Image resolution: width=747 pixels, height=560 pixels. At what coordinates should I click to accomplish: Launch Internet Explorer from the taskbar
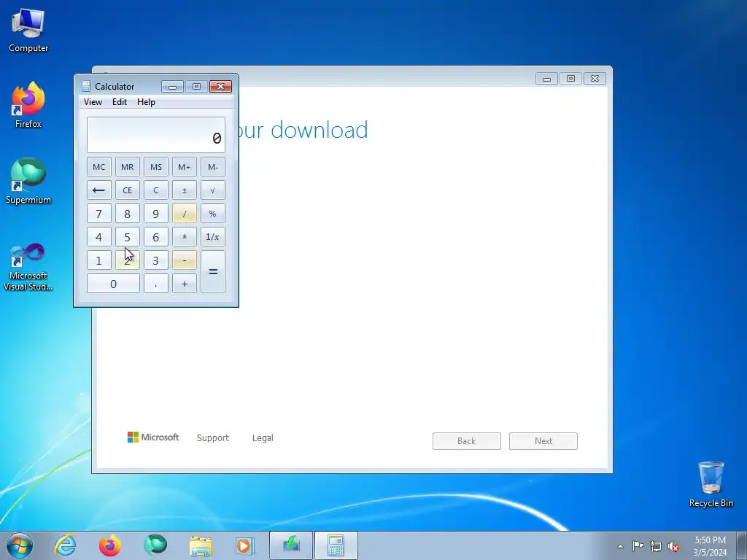coord(65,545)
